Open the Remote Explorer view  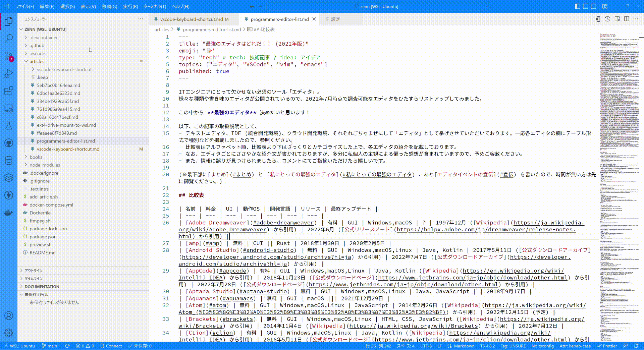click(x=9, y=108)
